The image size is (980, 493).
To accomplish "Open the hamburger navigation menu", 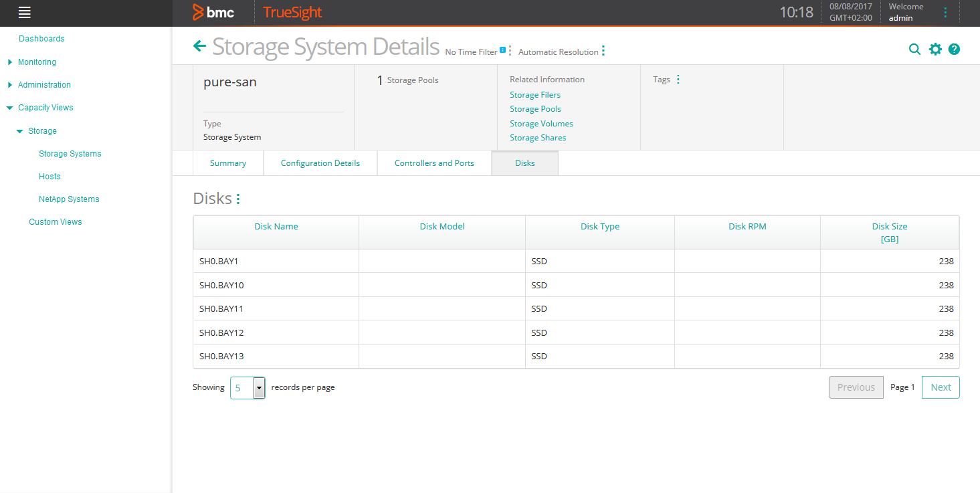I will 25,12.
